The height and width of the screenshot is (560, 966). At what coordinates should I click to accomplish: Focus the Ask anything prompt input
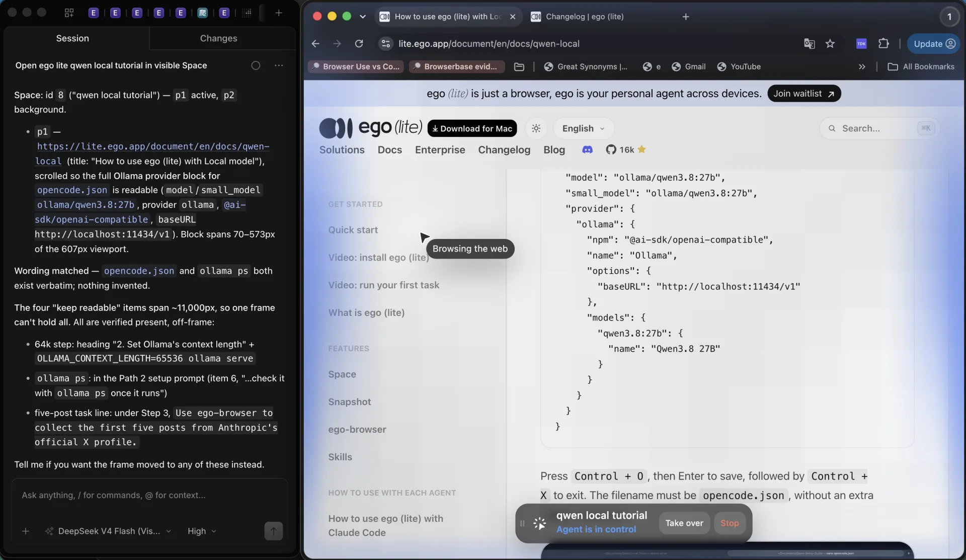pyautogui.click(x=149, y=495)
